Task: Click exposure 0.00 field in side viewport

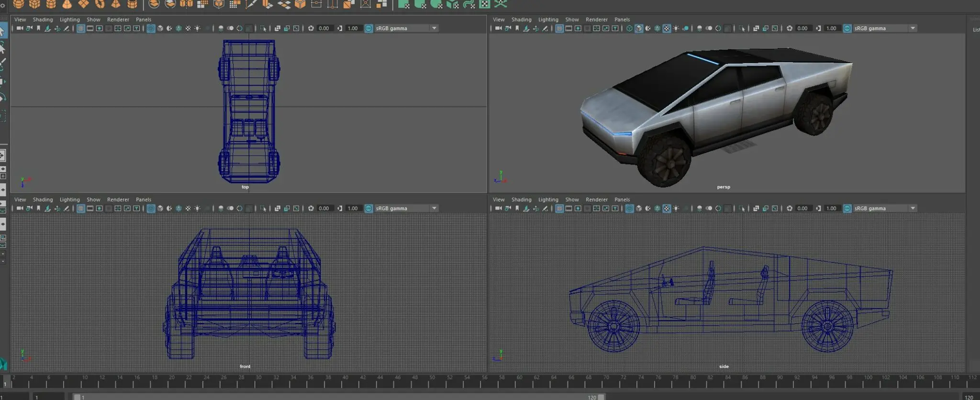Action: click(803, 208)
